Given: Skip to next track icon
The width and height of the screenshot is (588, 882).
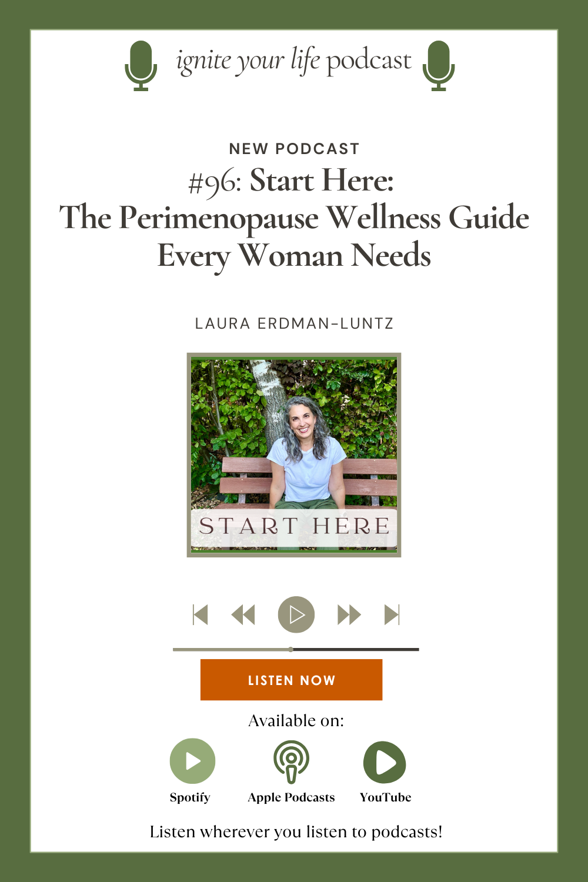Looking at the screenshot, I should (x=392, y=614).
